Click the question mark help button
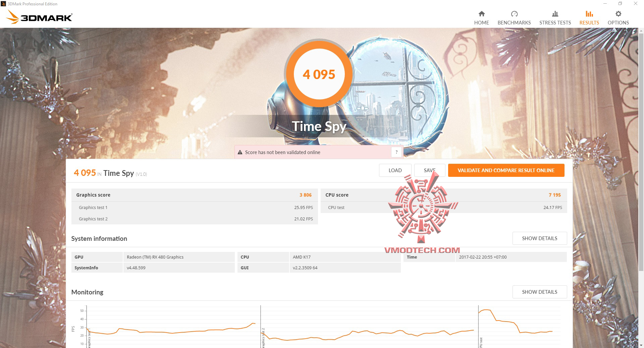The image size is (644, 348). point(396,152)
